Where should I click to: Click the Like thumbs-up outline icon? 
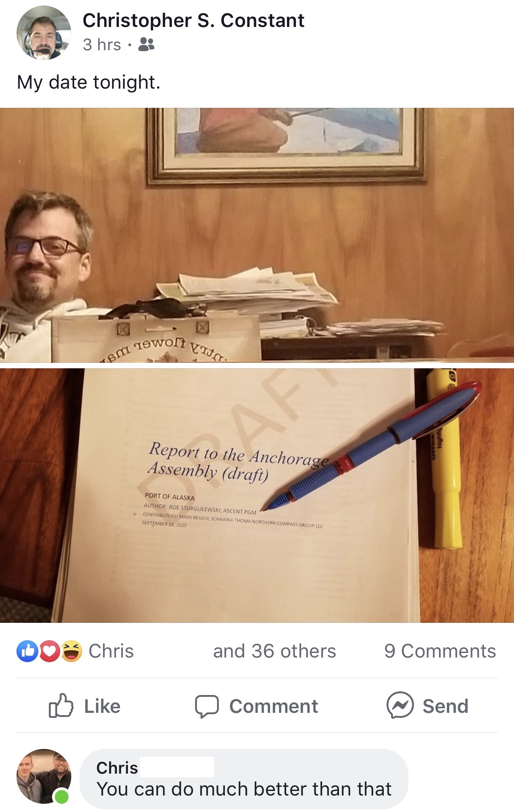tap(61, 706)
